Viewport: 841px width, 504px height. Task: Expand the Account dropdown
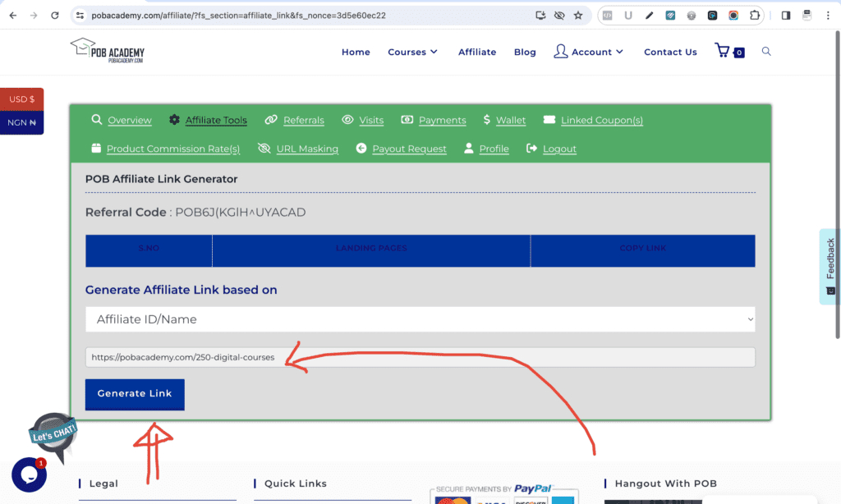pyautogui.click(x=597, y=52)
